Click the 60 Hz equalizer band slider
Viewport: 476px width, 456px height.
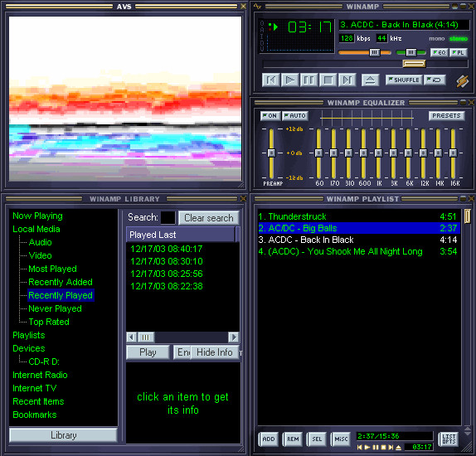(318, 153)
